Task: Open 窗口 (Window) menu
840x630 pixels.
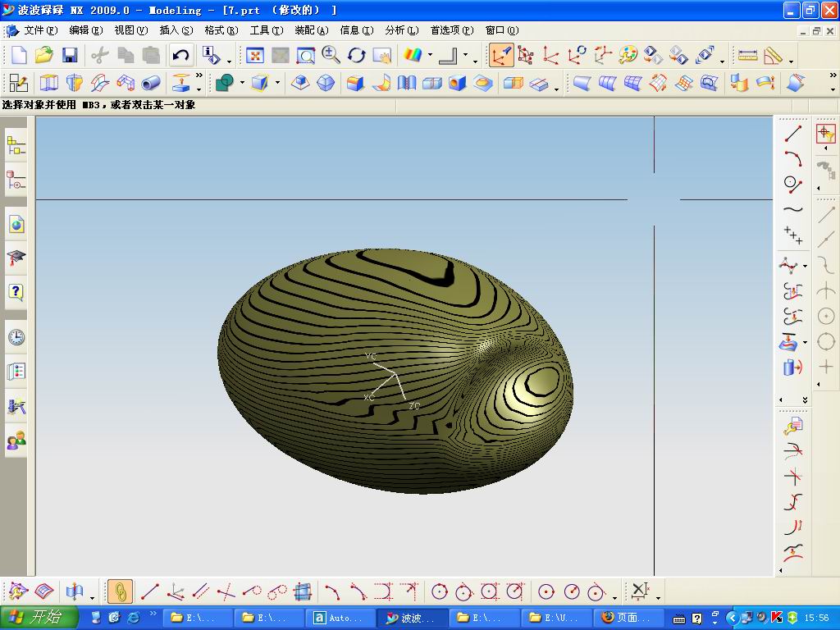Action: click(502, 30)
